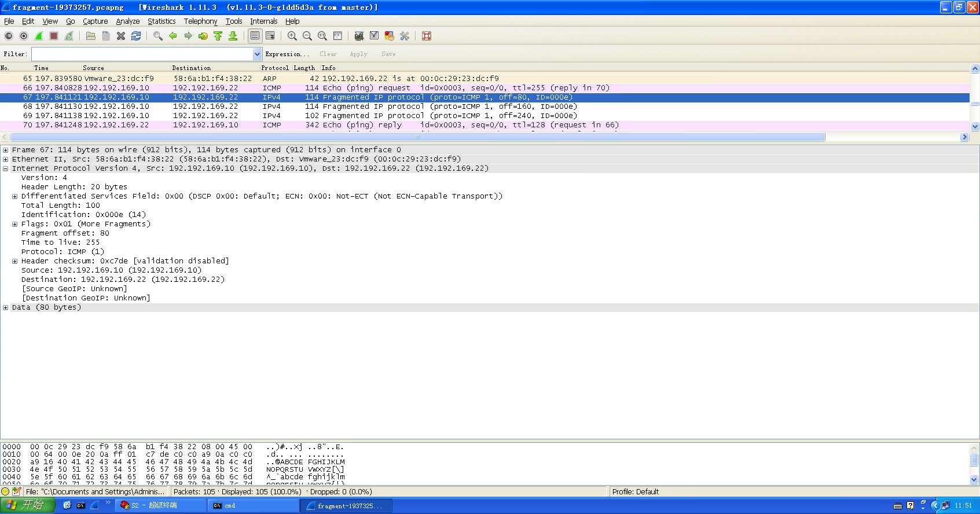The width and height of the screenshot is (980, 514).
Task: Jump to the last packet
Action: tap(233, 36)
